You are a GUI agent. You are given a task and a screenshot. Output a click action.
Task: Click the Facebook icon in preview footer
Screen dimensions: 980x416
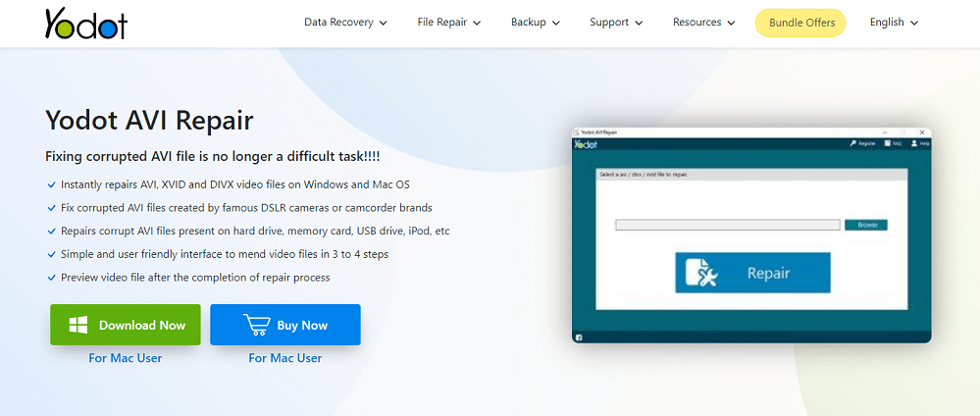579,338
